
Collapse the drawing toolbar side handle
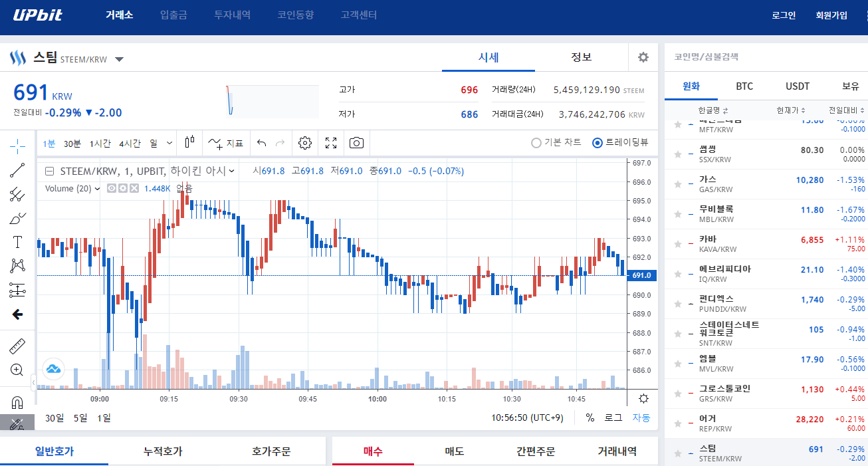(x=34, y=382)
